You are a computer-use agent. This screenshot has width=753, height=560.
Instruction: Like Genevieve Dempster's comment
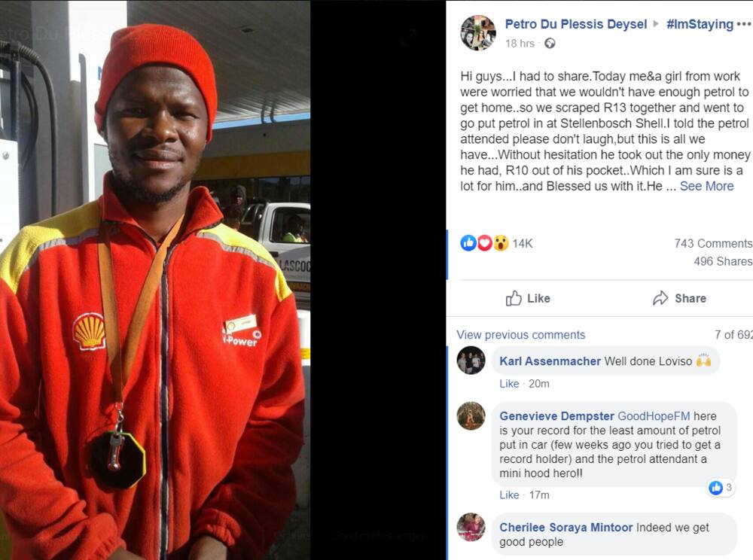pos(509,495)
